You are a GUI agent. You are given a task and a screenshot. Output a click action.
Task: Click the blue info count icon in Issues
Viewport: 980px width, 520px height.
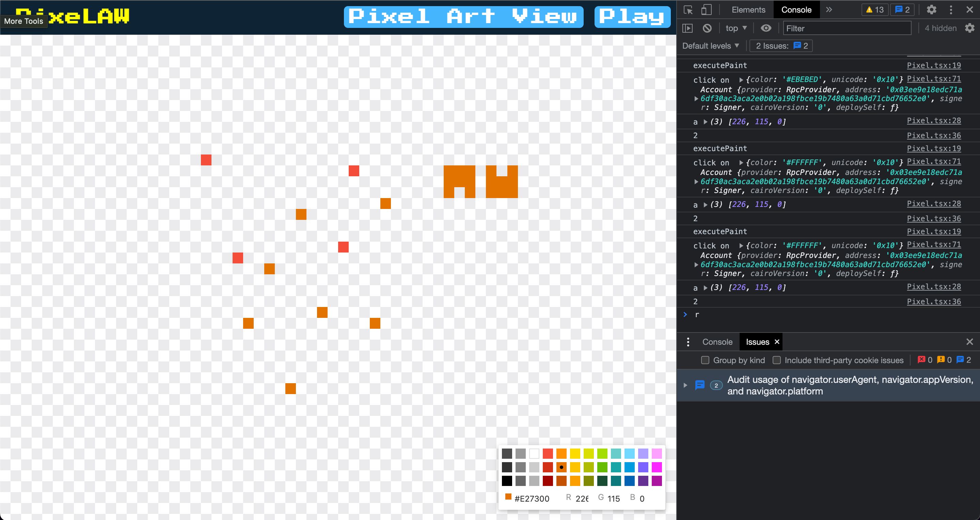coord(960,360)
